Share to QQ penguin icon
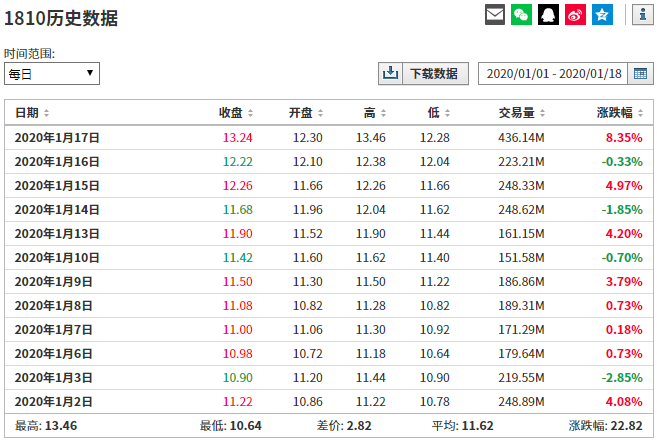 [548, 15]
